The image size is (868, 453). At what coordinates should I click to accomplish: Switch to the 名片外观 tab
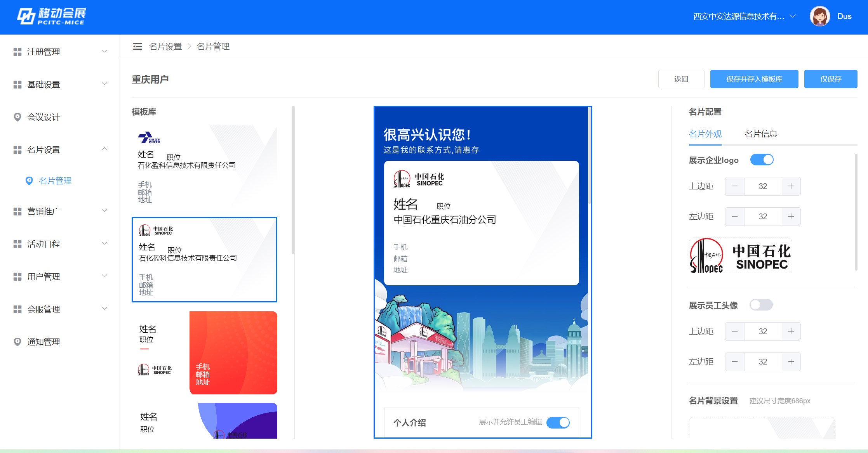pyautogui.click(x=705, y=134)
